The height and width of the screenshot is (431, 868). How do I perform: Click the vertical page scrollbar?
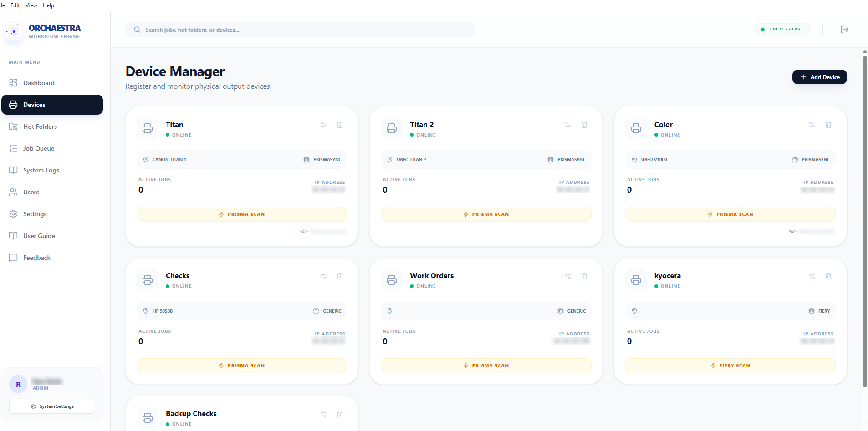tap(865, 218)
